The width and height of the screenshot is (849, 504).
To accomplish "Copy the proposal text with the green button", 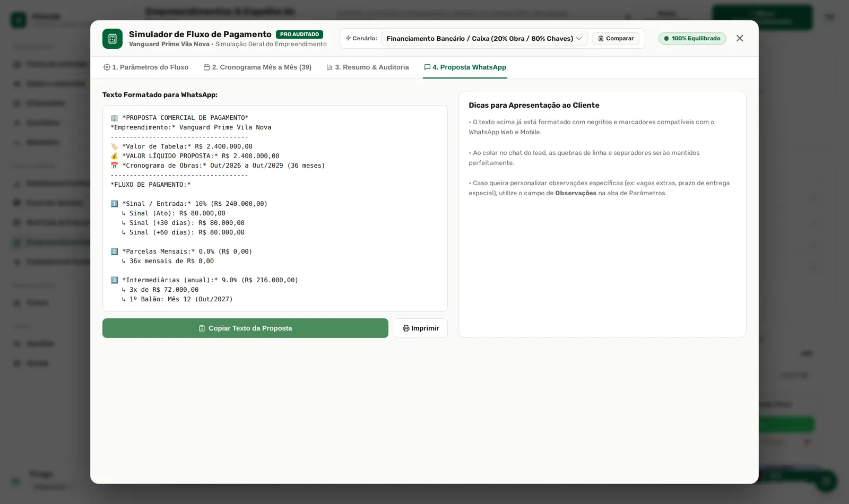I will 245,328.
